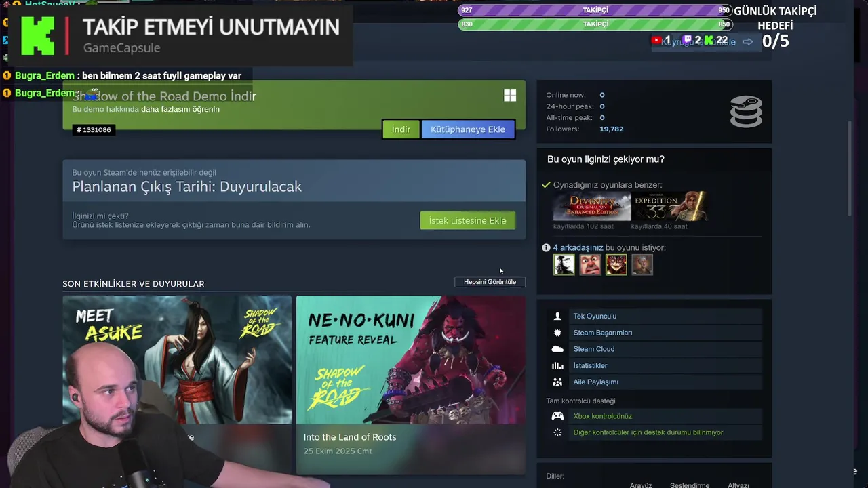Click Kütüphaneye Ekle button
This screenshot has width=868, height=488.
(468, 129)
